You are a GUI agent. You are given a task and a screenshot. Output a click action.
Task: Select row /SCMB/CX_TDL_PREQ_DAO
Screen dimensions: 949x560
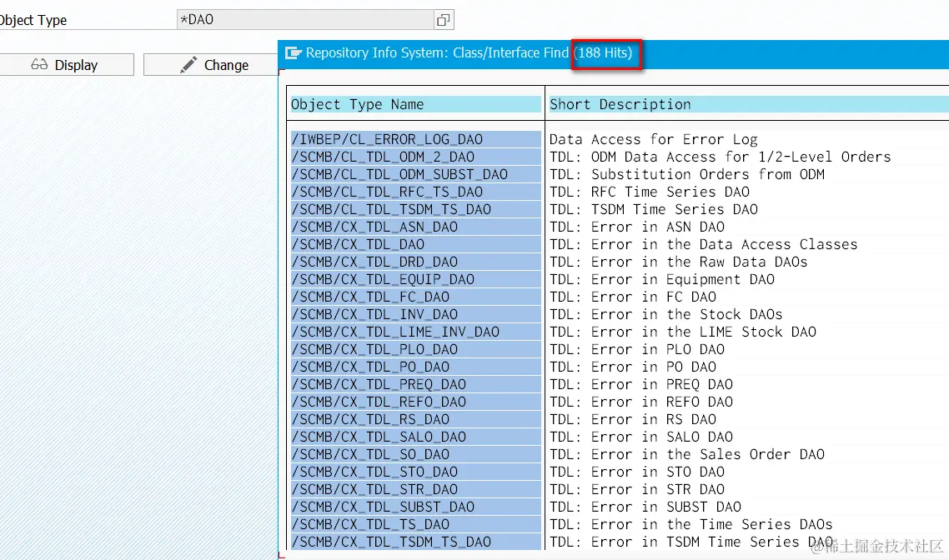pos(416,385)
